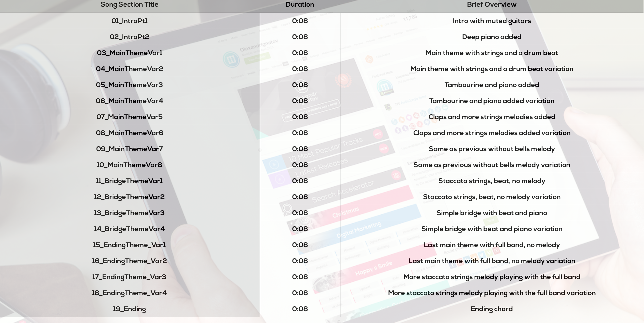Click 'Main theme with strings and a drum beat variation'
This screenshot has width=644, height=323.
tap(492, 69)
